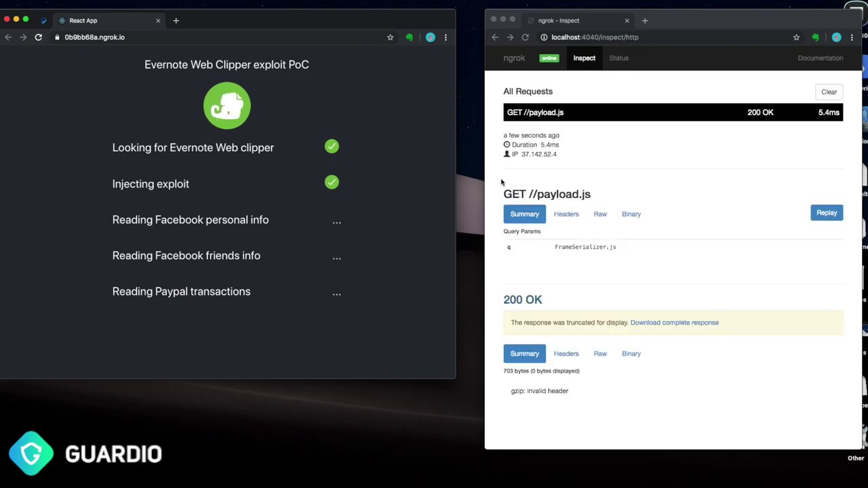Screen dimensions: 868x488
Task: Open profile avatar in ngrok browser window
Action: point(836,37)
